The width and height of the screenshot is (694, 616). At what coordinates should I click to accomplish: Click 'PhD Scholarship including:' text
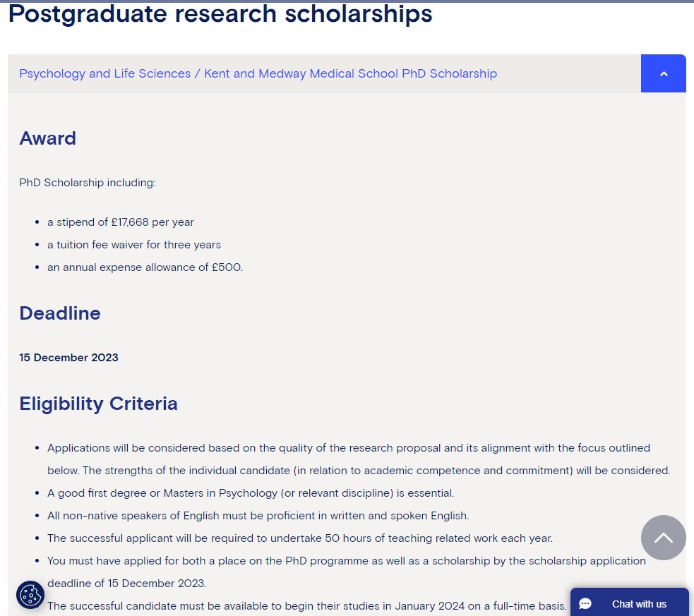[x=88, y=183]
